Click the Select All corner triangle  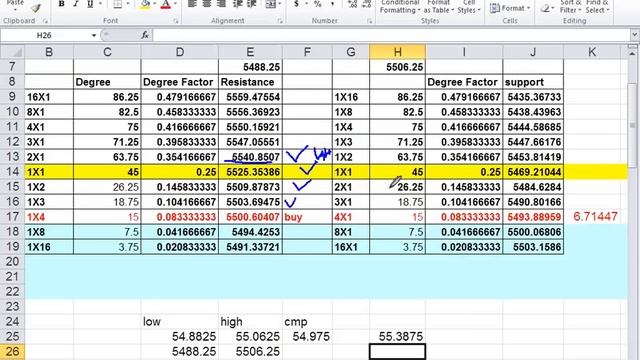click(x=12, y=52)
